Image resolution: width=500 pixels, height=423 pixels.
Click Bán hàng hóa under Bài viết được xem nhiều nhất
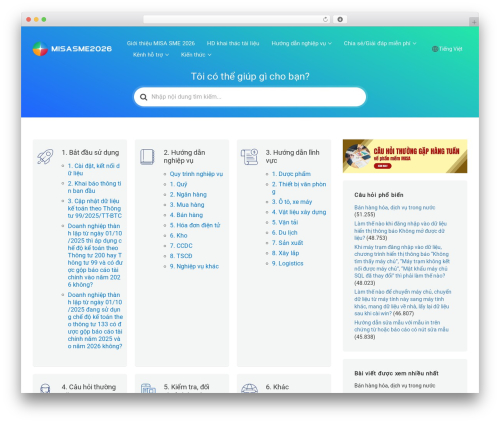click(x=395, y=386)
